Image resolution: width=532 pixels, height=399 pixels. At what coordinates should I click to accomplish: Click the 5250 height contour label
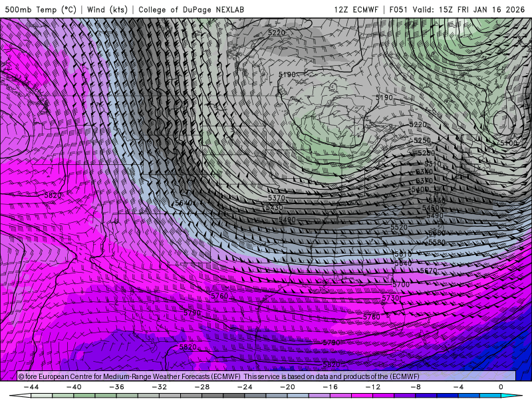[422, 140]
